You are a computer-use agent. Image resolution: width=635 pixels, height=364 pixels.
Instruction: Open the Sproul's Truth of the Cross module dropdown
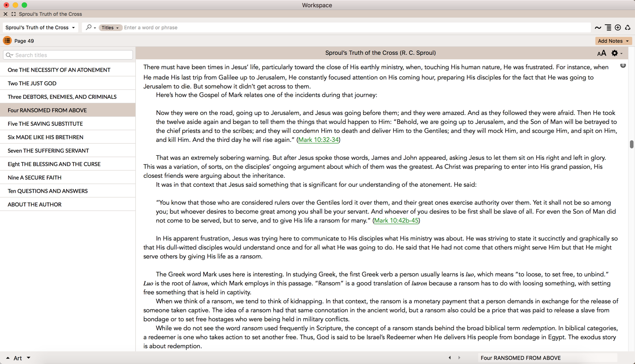40,27
